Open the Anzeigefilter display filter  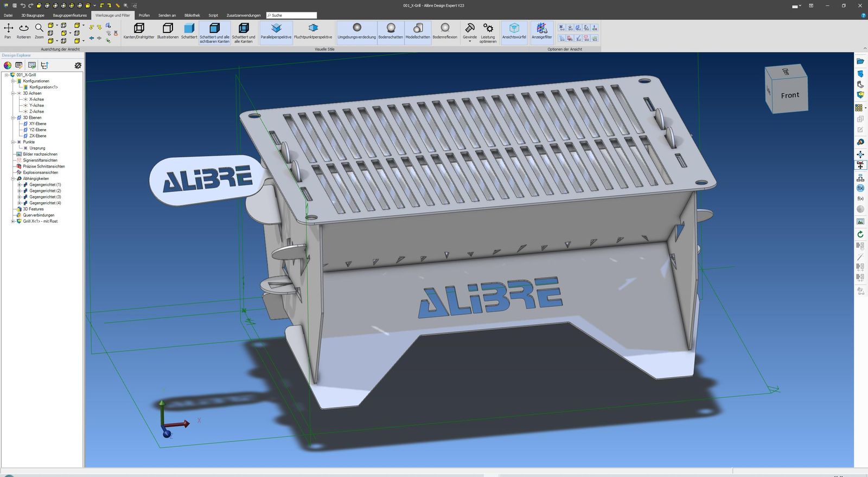(541, 31)
